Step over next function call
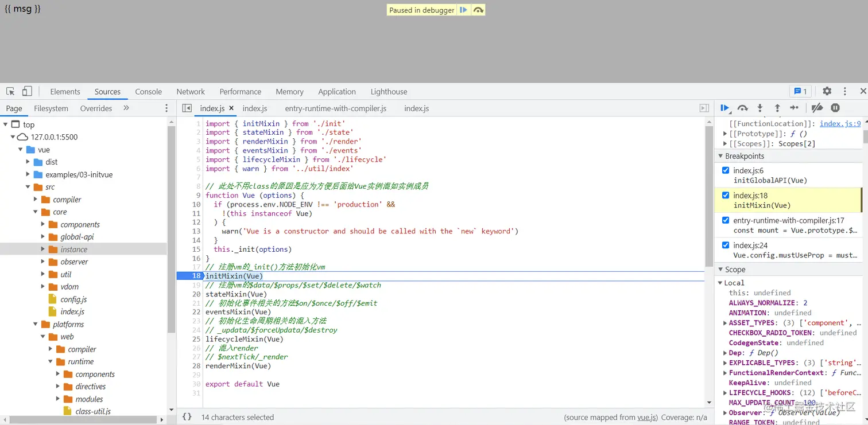The width and height of the screenshot is (868, 425). 743,108
